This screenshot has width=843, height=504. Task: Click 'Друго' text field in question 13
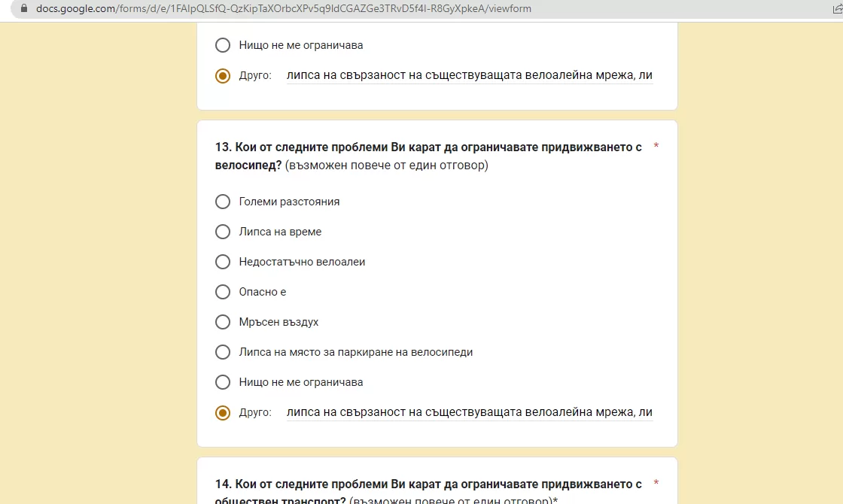pyautogui.click(x=470, y=412)
